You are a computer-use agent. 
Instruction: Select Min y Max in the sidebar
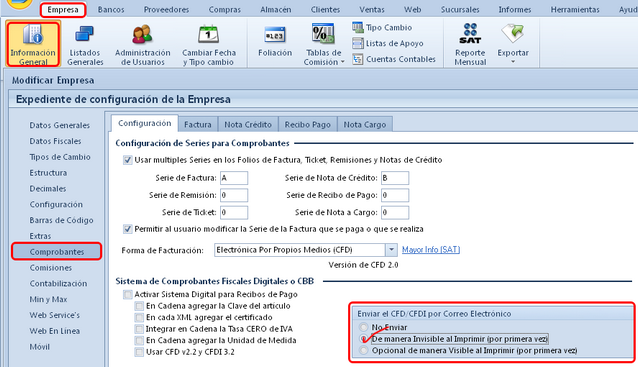[x=48, y=299]
